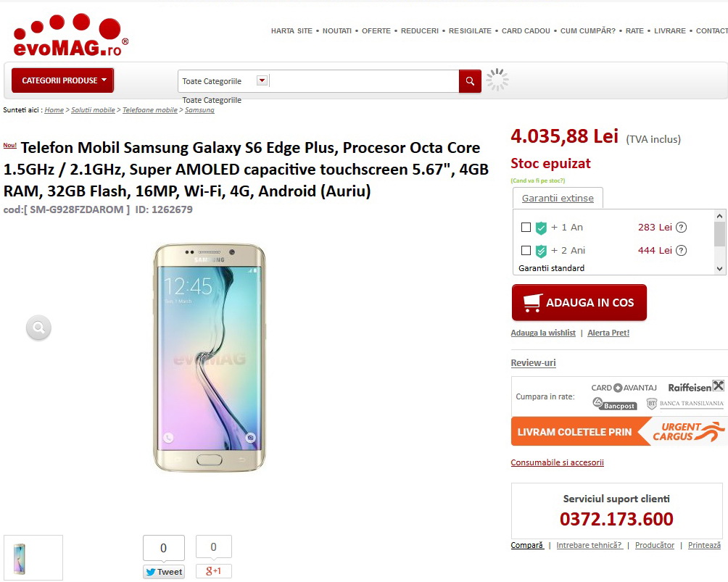Click the Urgent Cargus delivery banner
The image size is (728, 582).
click(x=619, y=432)
